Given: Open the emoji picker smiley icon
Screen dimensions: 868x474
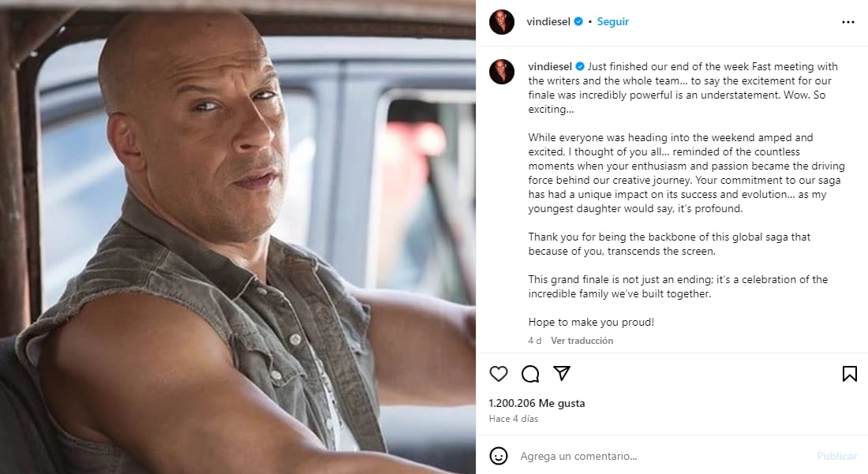Looking at the screenshot, I should [x=499, y=456].
